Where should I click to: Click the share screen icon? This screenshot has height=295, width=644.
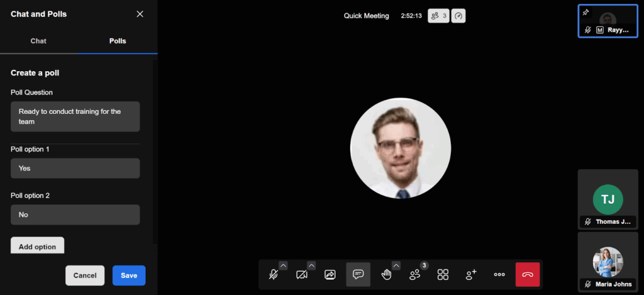coord(330,275)
